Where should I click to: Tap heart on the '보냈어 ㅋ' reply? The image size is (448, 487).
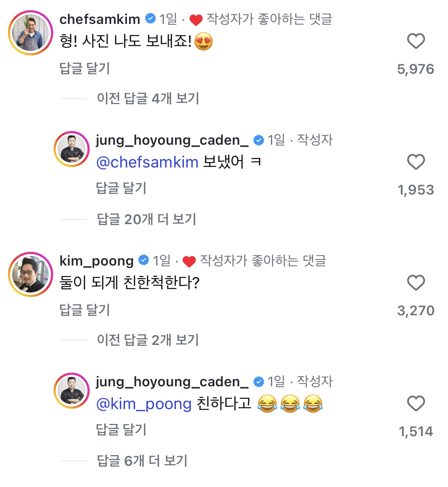[x=416, y=162]
